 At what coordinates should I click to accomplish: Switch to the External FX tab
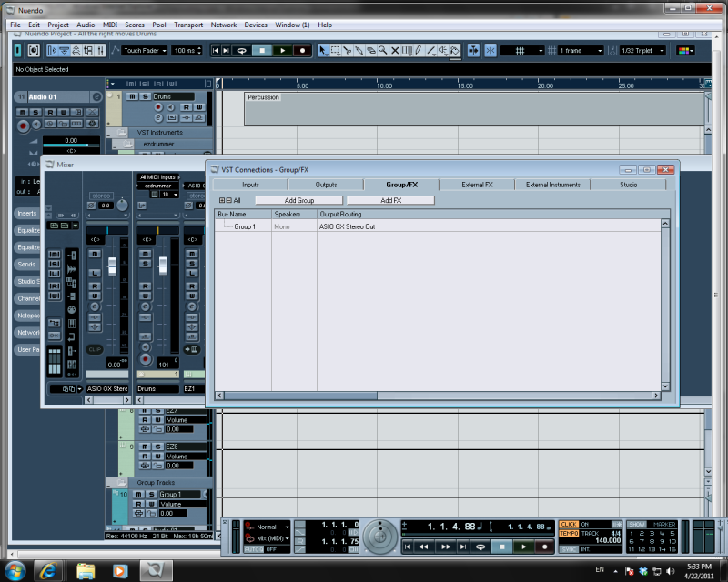(477, 185)
